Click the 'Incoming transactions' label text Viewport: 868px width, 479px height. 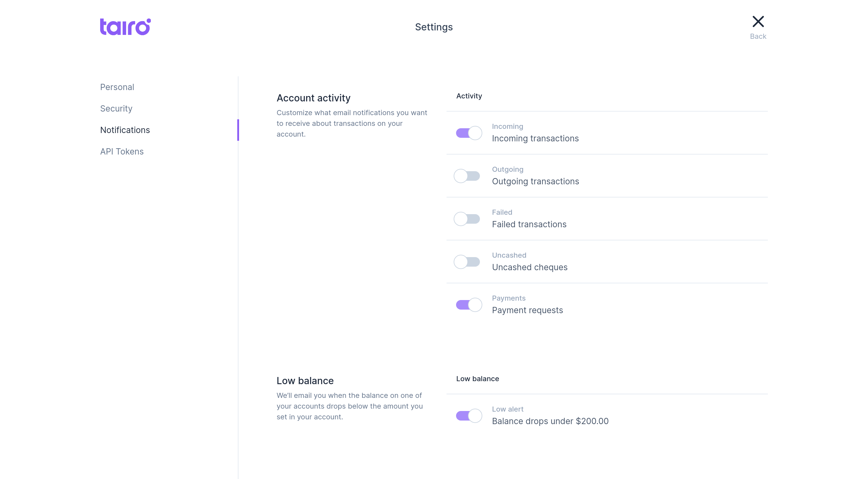pos(535,139)
